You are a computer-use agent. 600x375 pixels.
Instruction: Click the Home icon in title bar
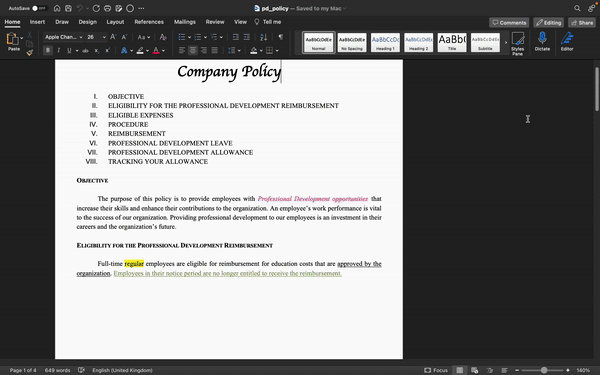pyautogui.click(x=57, y=8)
